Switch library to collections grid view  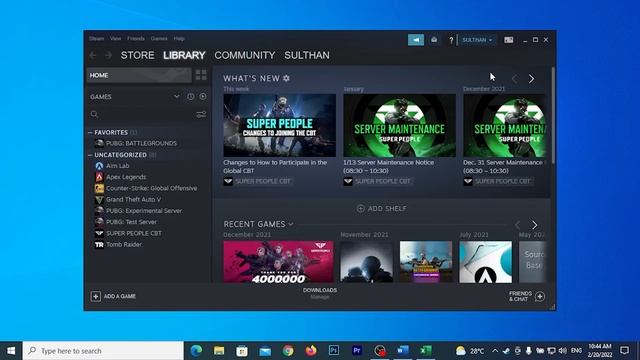pyautogui.click(x=201, y=75)
